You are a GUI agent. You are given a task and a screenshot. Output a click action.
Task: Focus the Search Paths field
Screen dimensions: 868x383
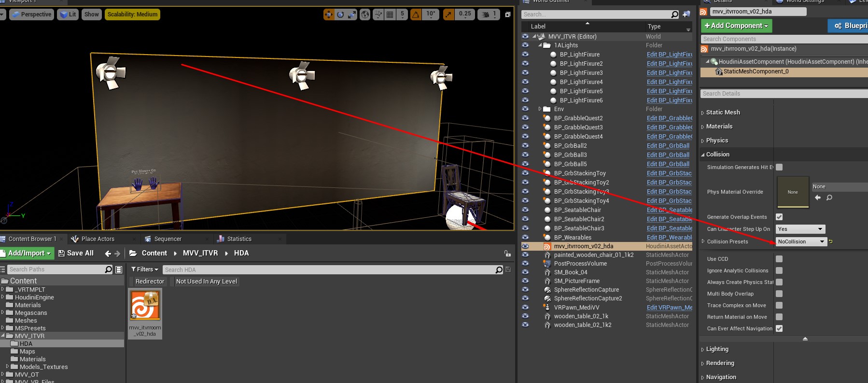[x=60, y=270]
